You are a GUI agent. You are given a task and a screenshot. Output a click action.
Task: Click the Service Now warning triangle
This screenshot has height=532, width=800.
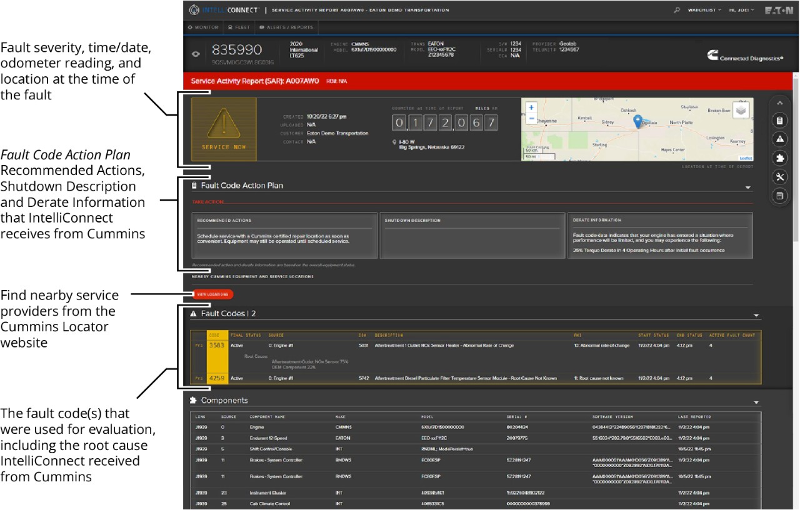pos(224,124)
